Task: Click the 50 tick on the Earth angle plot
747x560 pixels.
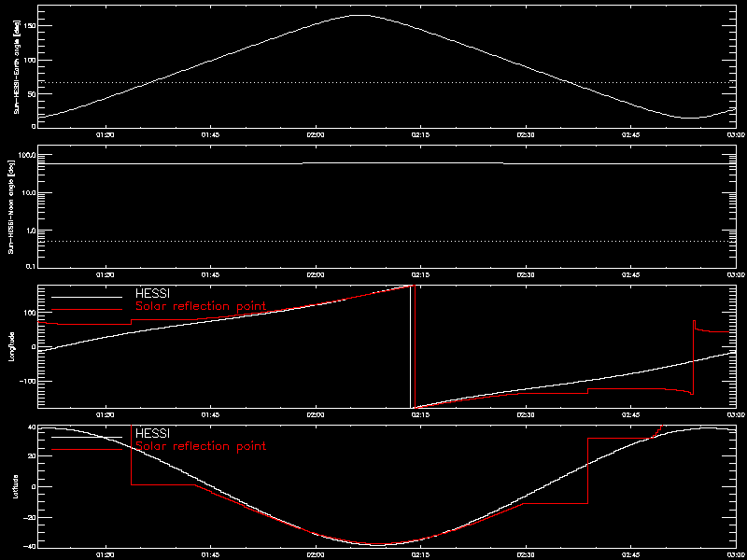Action: (31, 94)
